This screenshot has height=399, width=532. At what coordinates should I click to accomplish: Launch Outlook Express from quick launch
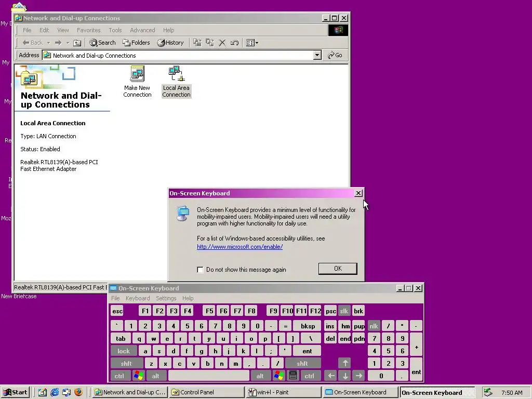pyautogui.click(x=66, y=392)
